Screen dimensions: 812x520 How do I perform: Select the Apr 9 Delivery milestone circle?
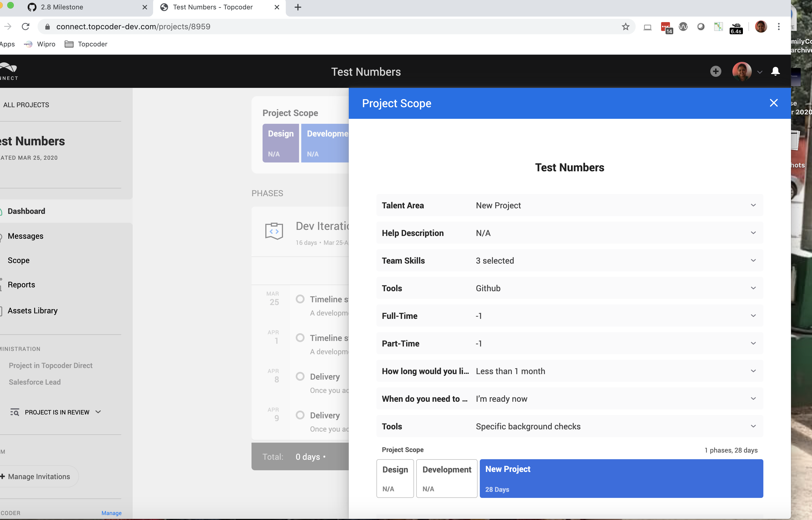(x=300, y=415)
